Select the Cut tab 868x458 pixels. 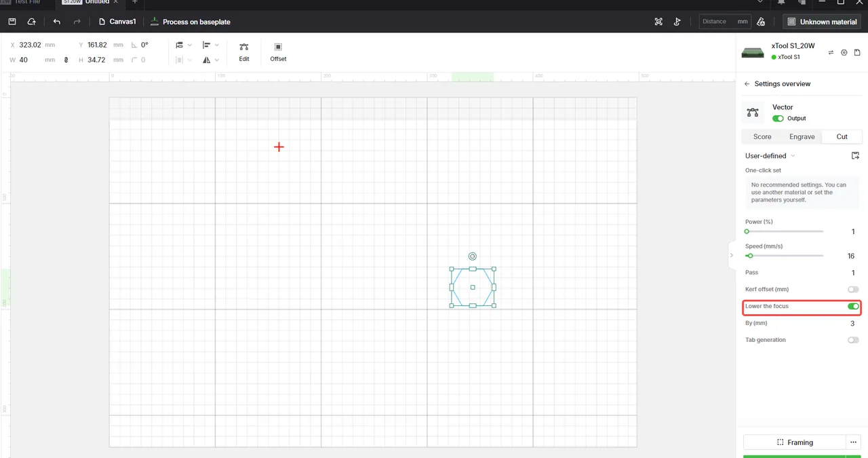tap(842, 136)
